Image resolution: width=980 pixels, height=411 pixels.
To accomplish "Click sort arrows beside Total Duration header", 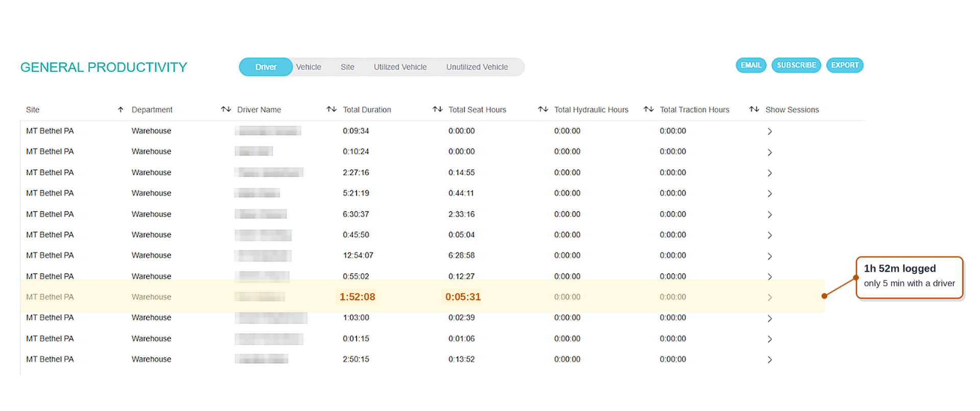I will [437, 109].
